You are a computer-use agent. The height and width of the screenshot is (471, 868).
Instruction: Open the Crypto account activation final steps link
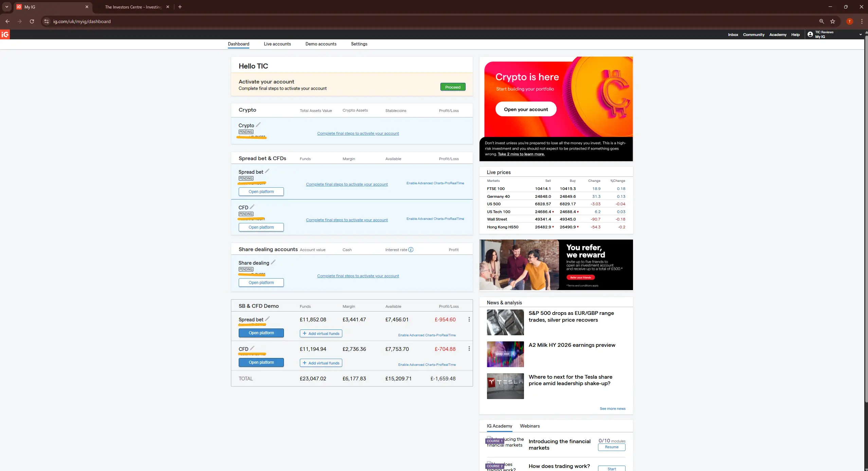[358, 133]
